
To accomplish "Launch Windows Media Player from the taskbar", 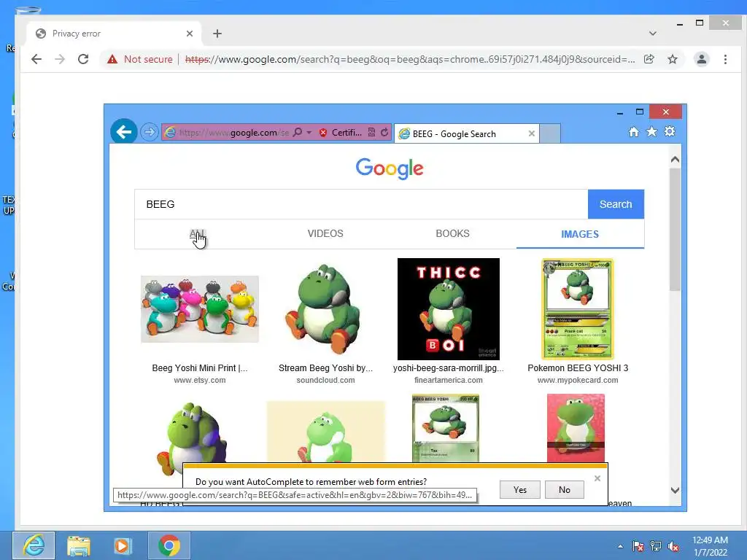I will (x=123, y=545).
